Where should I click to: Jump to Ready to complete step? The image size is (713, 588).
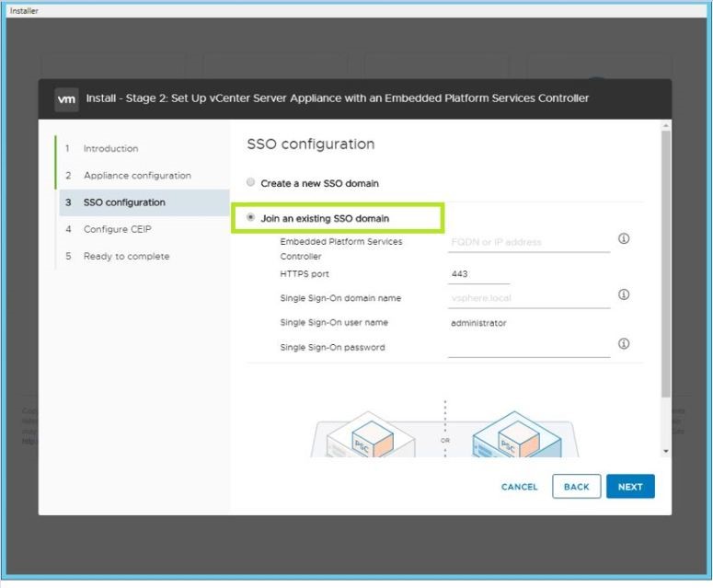126,256
